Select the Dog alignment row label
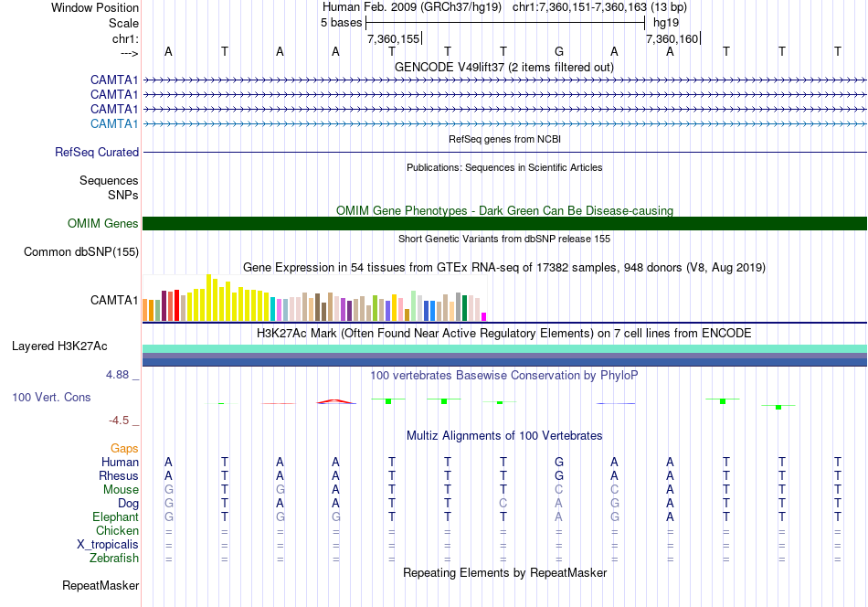The image size is (868, 607). [x=128, y=503]
